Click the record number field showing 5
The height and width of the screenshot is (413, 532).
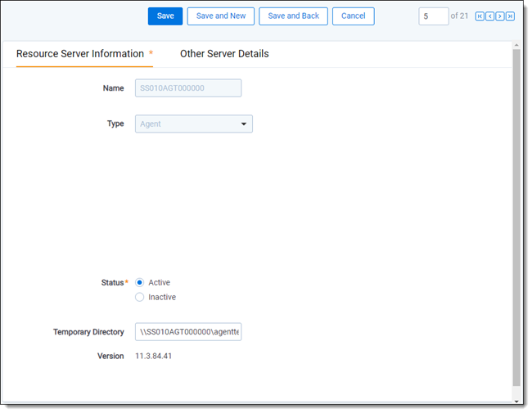click(x=434, y=16)
